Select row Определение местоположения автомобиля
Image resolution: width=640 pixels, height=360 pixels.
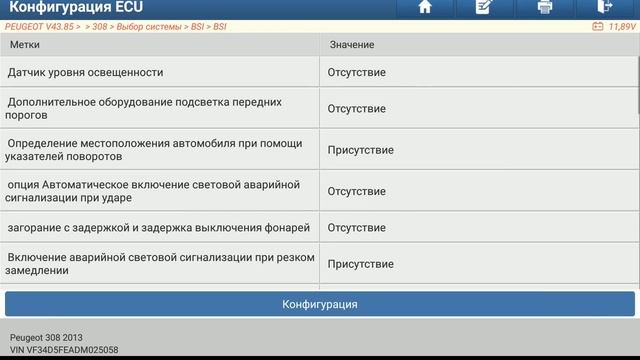click(x=160, y=150)
